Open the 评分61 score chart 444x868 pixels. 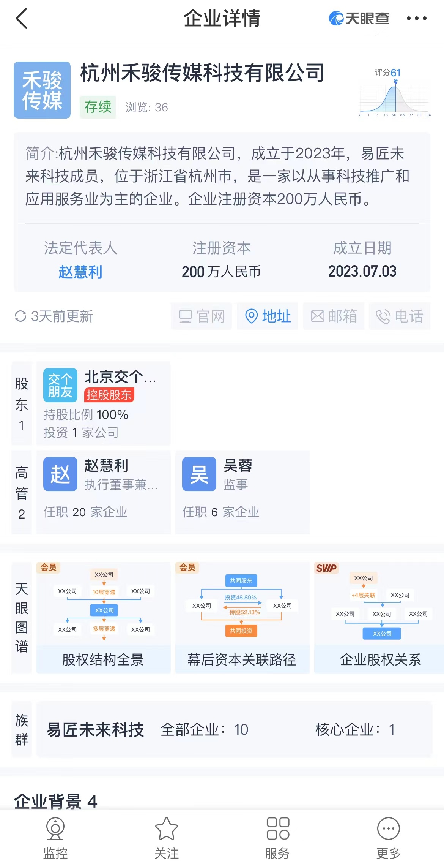pyautogui.click(x=395, y=92)
